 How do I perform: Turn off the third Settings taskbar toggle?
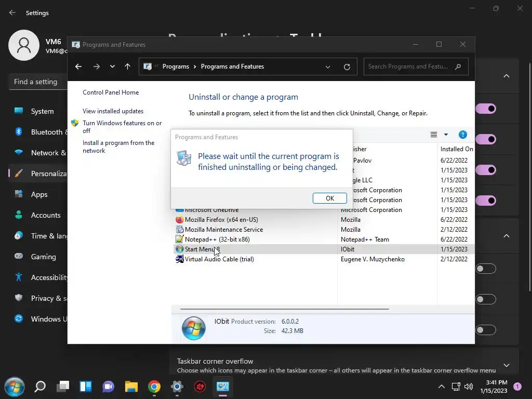point(486,170)
